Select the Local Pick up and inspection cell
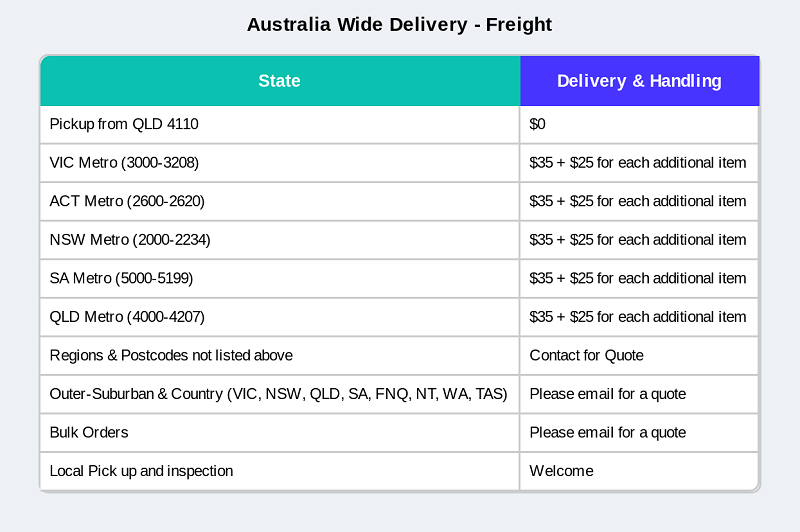Screen dimensions: 800x532 coord(141,471)
